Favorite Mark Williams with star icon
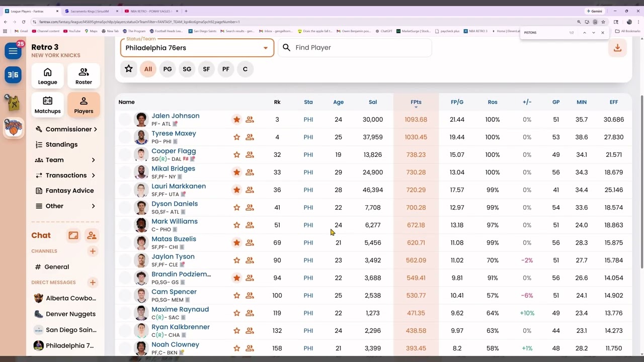644x362 pixels. 236,225
